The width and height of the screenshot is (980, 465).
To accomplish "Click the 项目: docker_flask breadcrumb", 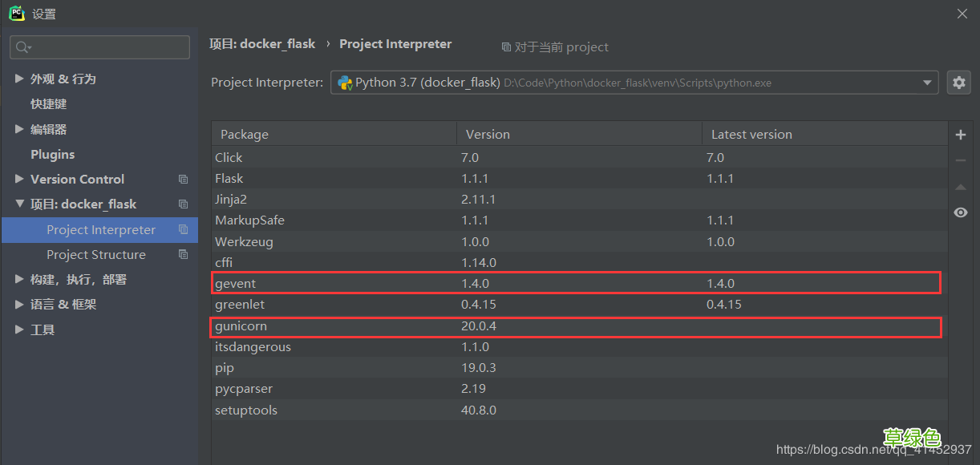I will tap(262, 44).
